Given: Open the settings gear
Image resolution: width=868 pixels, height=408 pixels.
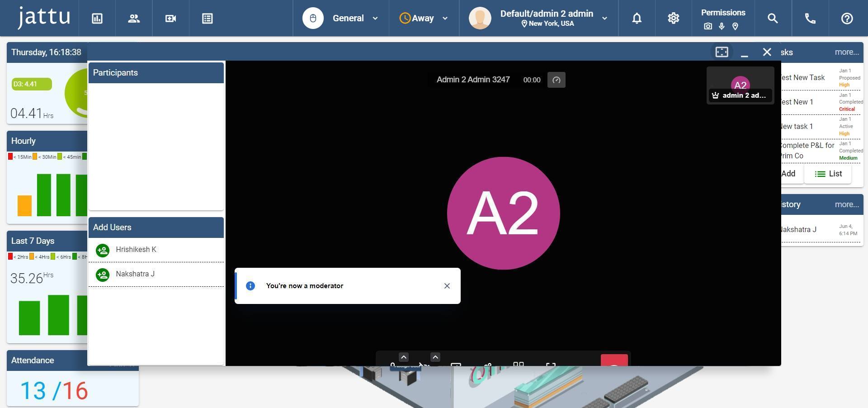Looking at the screenshot, I should (x=673, y=19).
